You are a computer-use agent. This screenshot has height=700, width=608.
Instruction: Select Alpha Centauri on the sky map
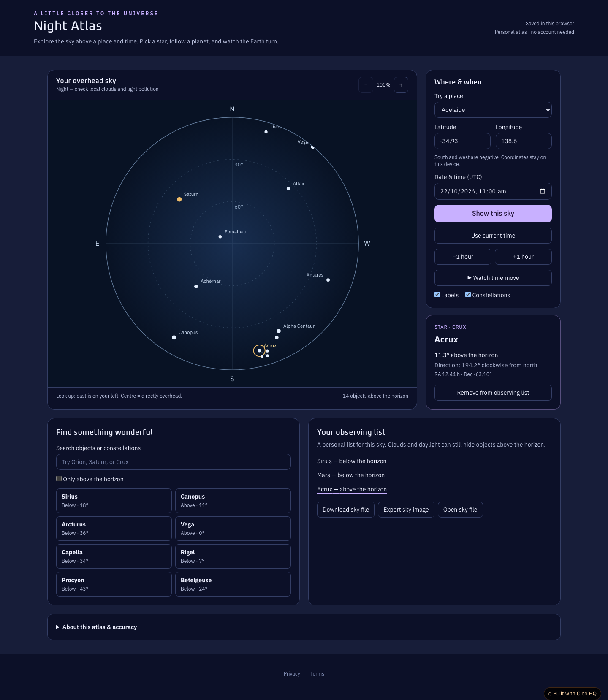pos(279,331)
